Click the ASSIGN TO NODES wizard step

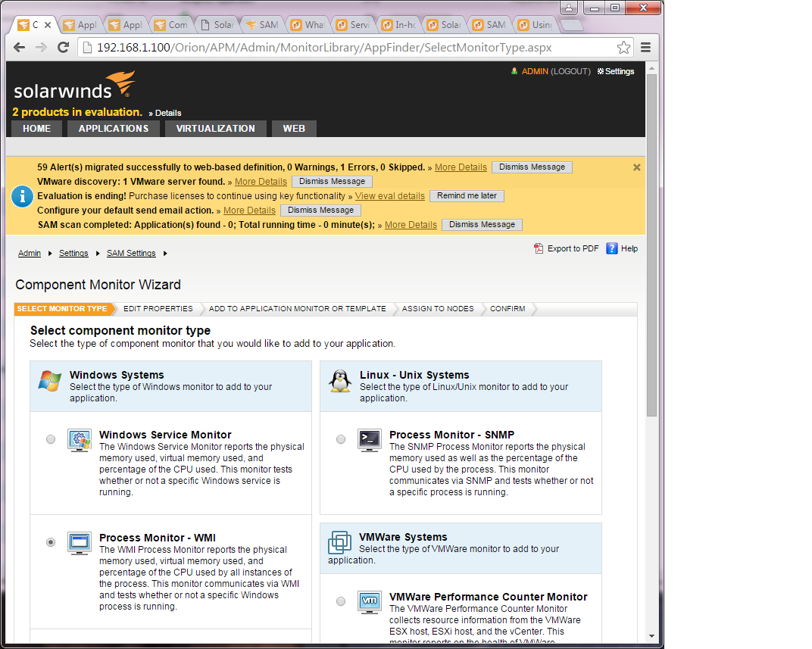[x=438, y=309]
